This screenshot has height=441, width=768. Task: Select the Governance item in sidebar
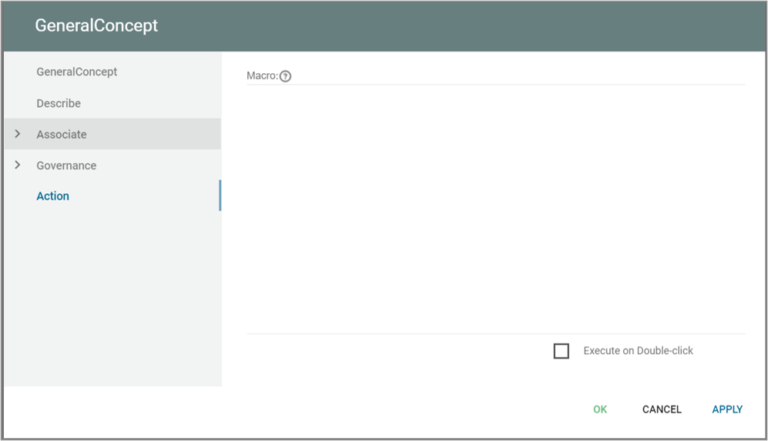coord(66,165)
